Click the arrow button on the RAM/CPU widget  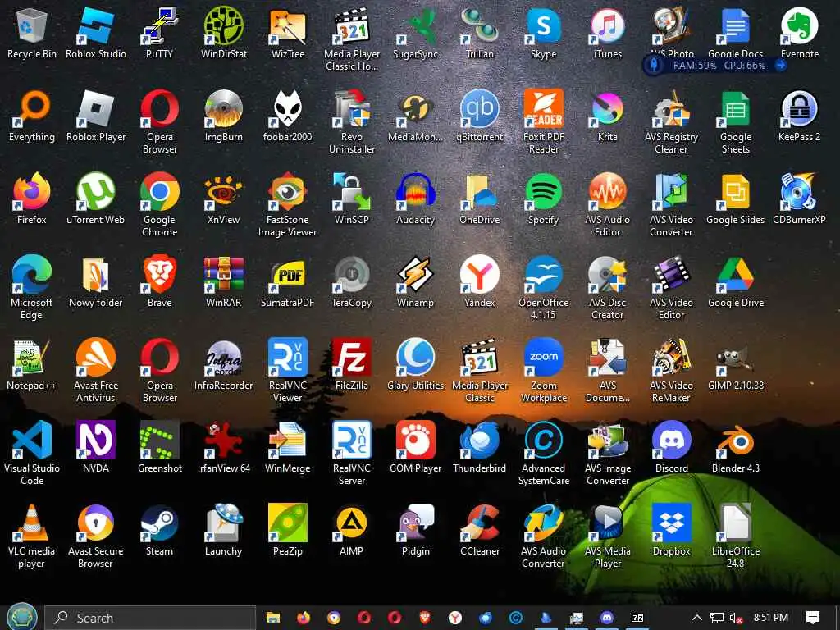[781, 66]
